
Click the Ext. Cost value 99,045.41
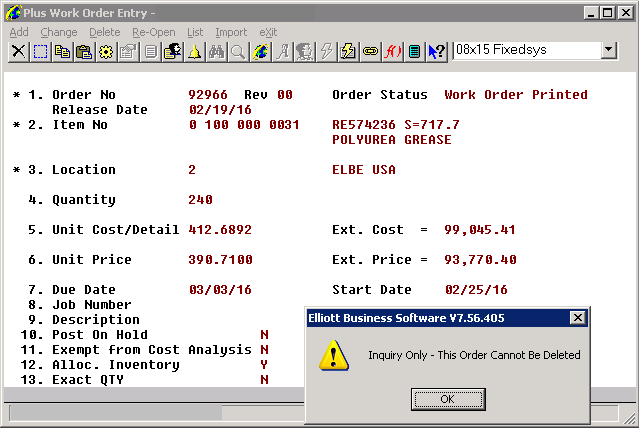480,229
